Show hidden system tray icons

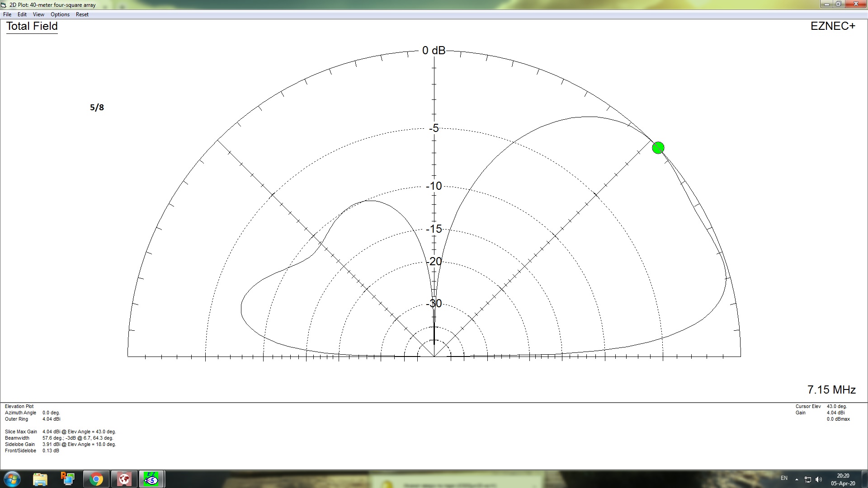(797, 479)
